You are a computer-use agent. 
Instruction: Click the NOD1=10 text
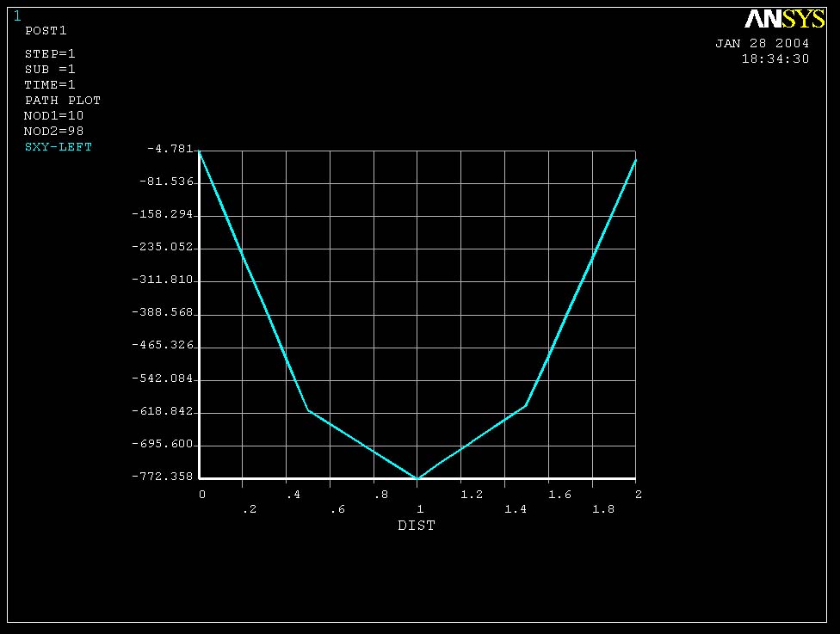coord(53,115)
